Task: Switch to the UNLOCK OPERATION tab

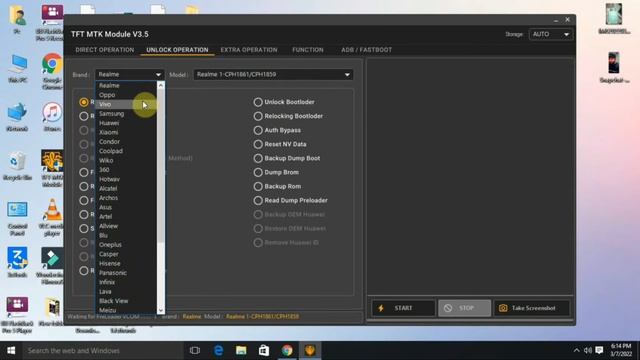Action: tap(177, 50)
